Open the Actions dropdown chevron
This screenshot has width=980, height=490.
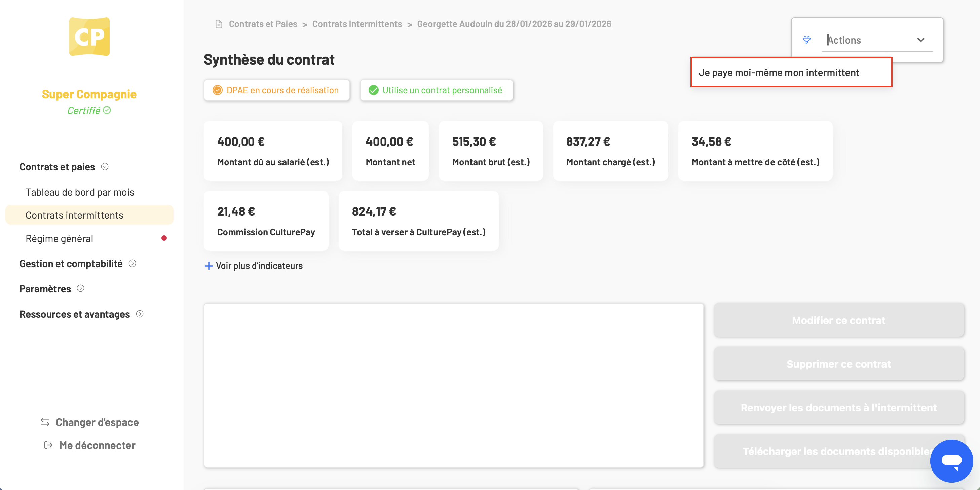point(921,40)
